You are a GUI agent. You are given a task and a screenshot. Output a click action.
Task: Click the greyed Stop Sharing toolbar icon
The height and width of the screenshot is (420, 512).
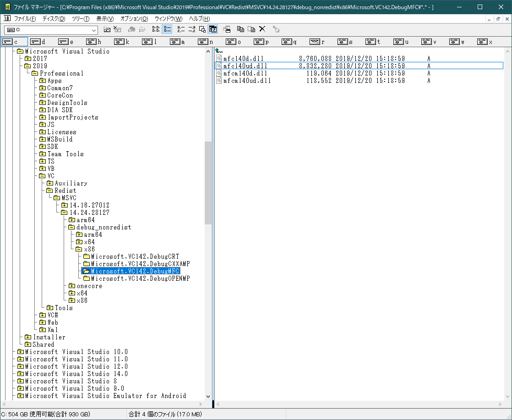coord(142,29)
